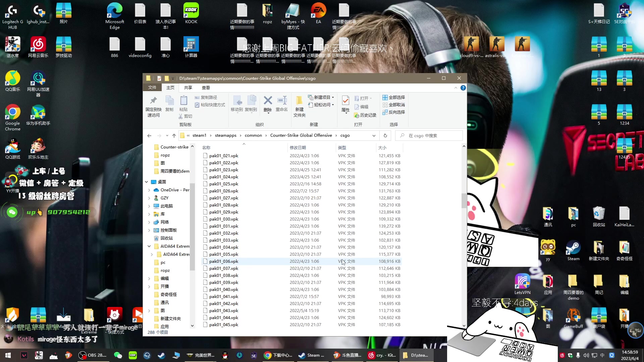Click the blue Help question mark icon
The width and height of the screenshot is (644, 362).
[463, 88]
